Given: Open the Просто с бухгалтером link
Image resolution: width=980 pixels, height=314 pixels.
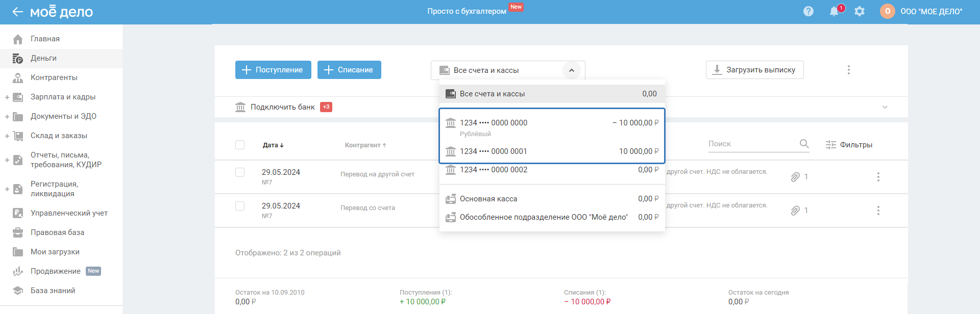Looking at the screenshot, I should tap(467, 11).
